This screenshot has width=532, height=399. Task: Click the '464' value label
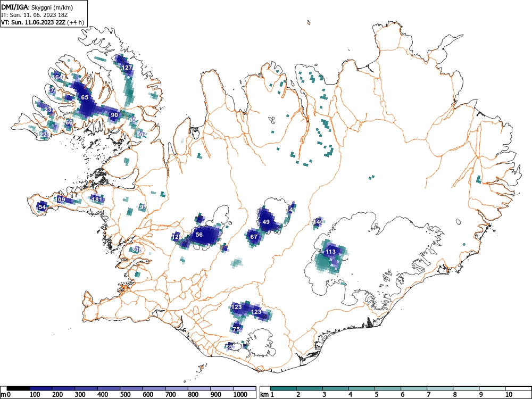click(x=57, y=77)
